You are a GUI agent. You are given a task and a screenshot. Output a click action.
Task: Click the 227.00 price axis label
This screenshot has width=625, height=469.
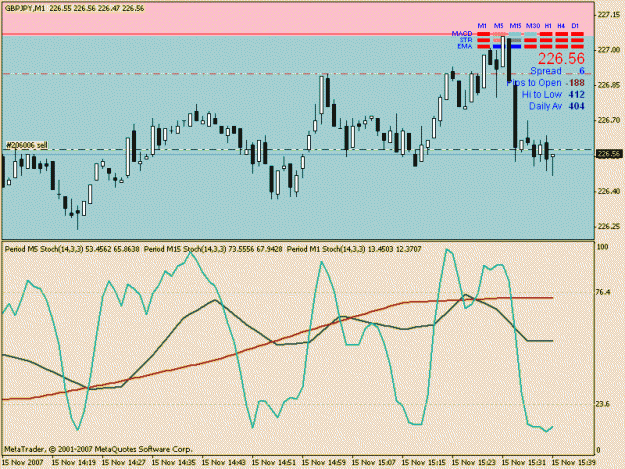click(609, 50)
